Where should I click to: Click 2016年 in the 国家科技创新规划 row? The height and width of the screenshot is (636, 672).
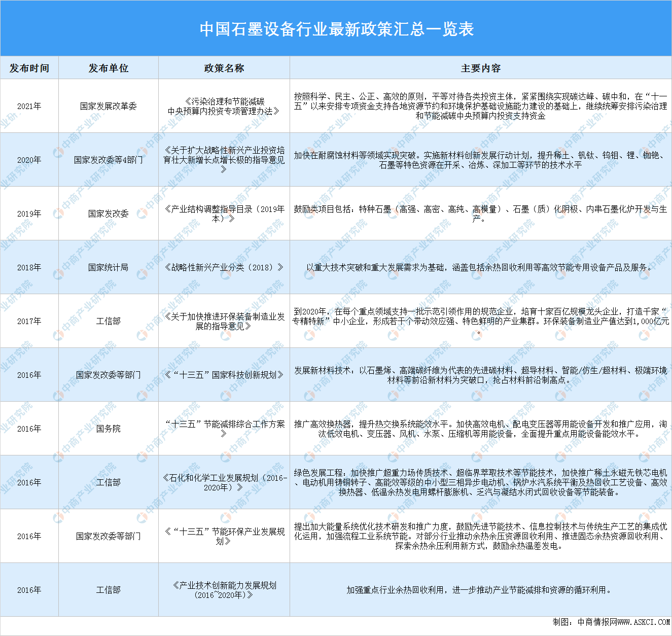(29, 375)
